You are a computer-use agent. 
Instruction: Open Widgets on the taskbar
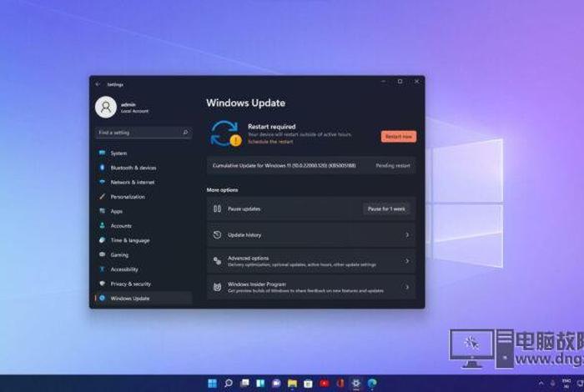pyautogui.click(x=260, y=383)
